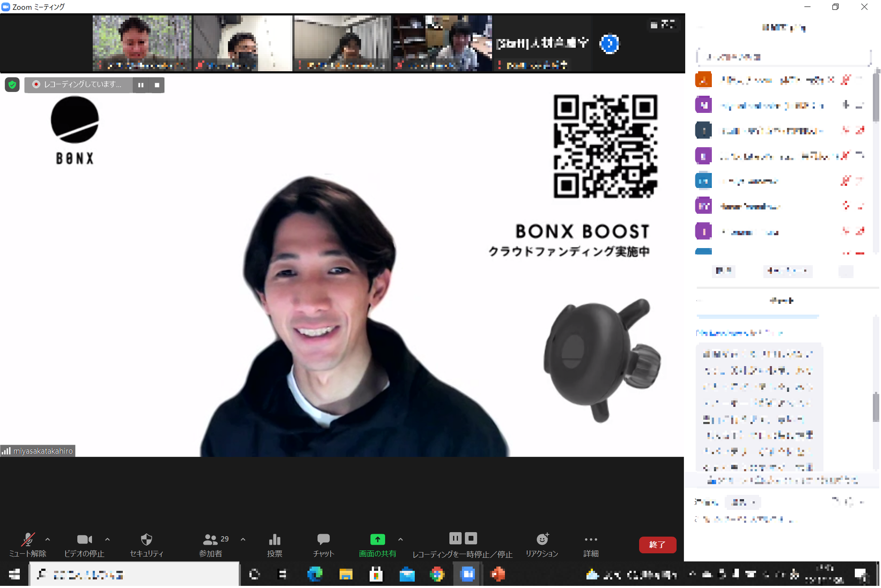Open Microsoft Edge from the taskbar
This screenshot has width=881, height=588.
tap(315, 574)
